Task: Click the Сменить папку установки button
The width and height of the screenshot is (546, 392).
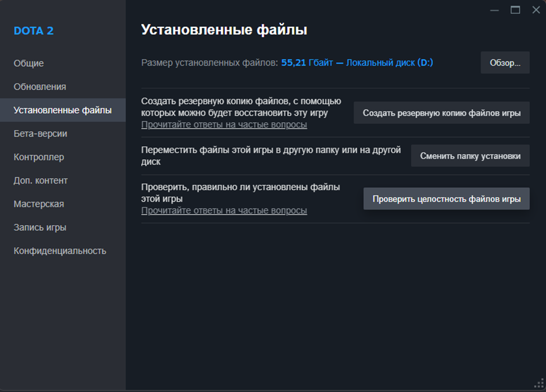Action: coord(470,156)
